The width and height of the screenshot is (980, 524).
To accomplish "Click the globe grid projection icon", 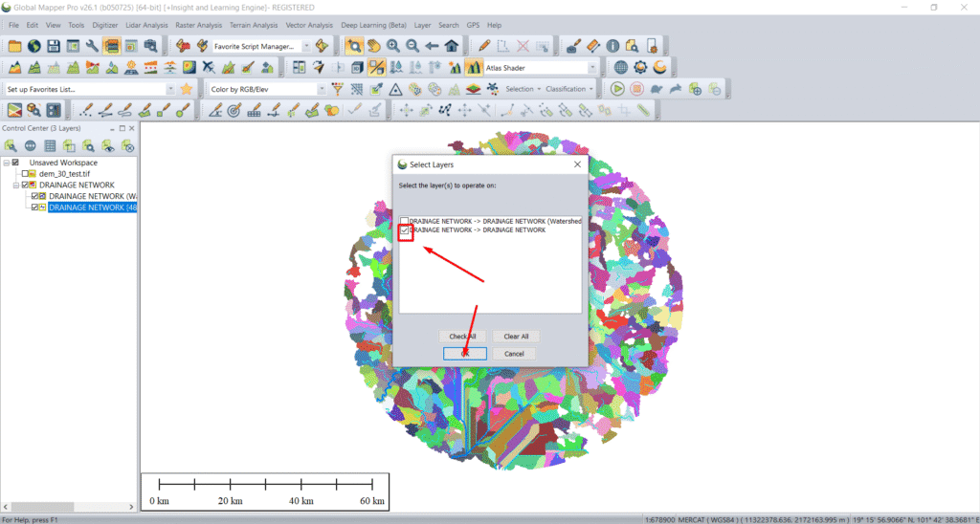I will (620, 67).
